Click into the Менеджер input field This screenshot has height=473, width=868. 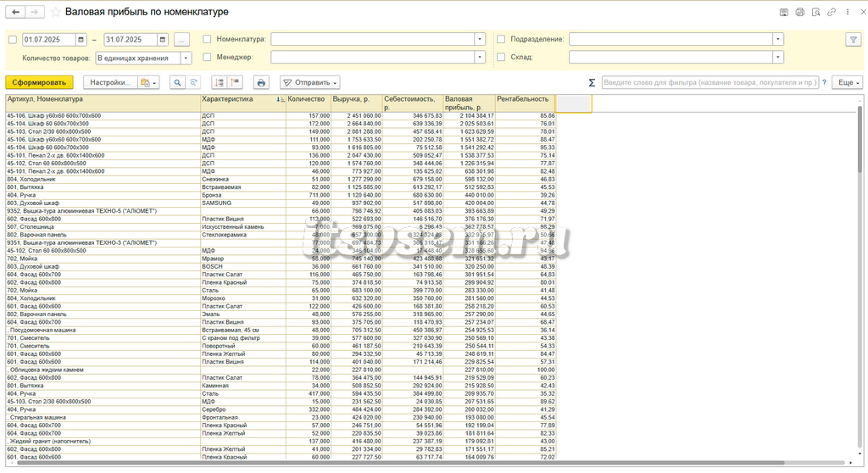[373, 57]
